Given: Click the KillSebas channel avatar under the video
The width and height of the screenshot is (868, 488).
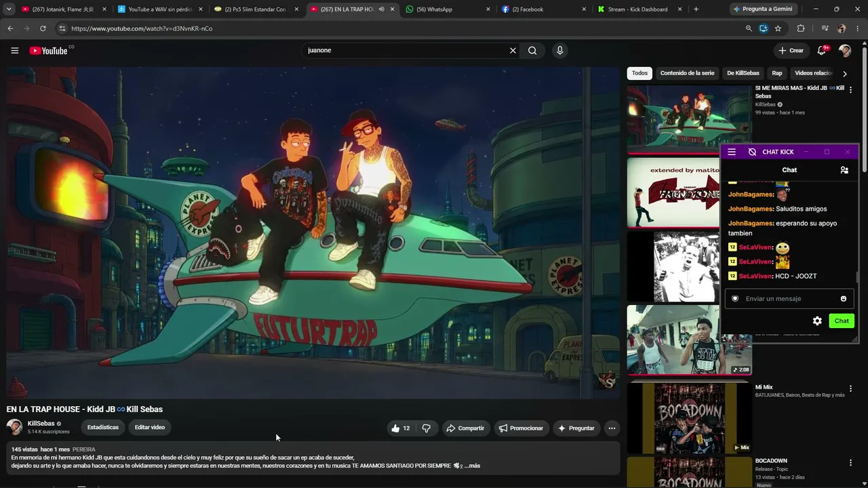Looking at the screenshot, I should coord(14,427).
